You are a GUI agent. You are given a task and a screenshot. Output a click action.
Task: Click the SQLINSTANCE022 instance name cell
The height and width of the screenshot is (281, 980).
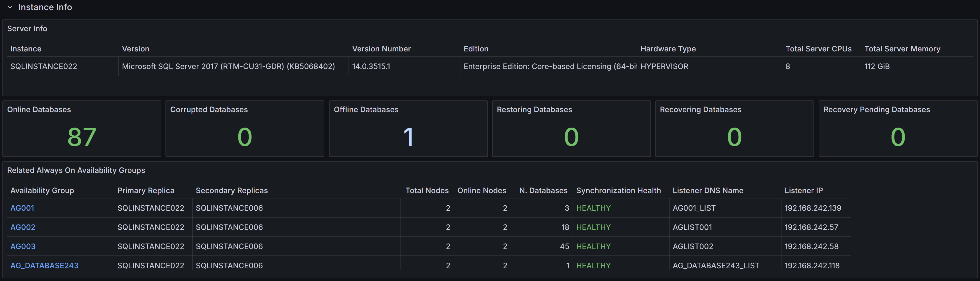[44, 66]
